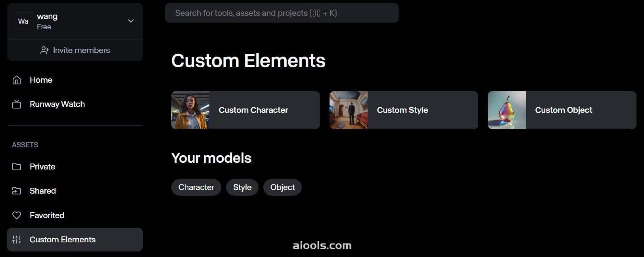Click the add-person icon beside Invite members

pyautogui.click(x=45, y=50)
